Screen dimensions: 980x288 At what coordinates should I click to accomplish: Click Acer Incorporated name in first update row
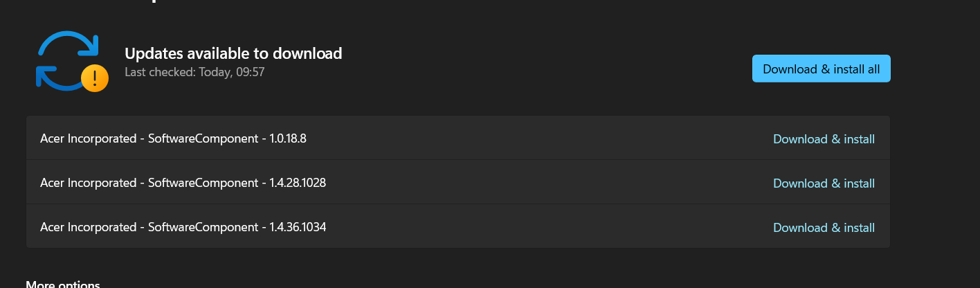pyautogui.click(x=88, y=138)
